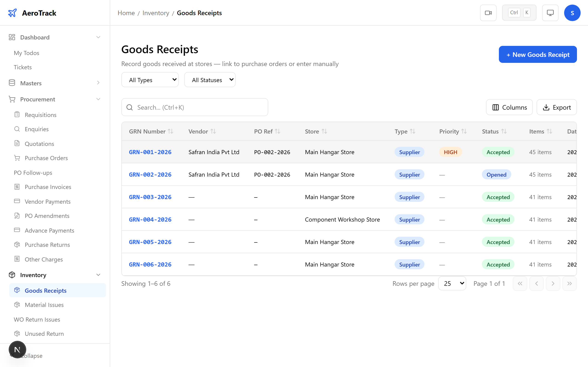Switch to the Goods Receipts sidebar item
The height and width of the screenshot is (367, 588).
click(45, 290)
